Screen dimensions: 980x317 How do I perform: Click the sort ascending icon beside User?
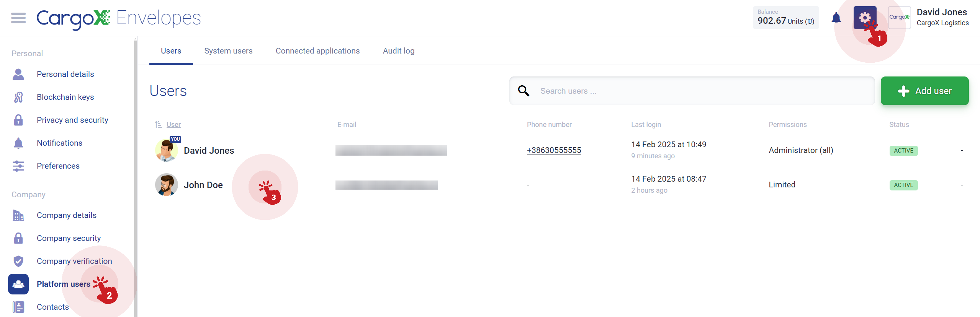158,125
